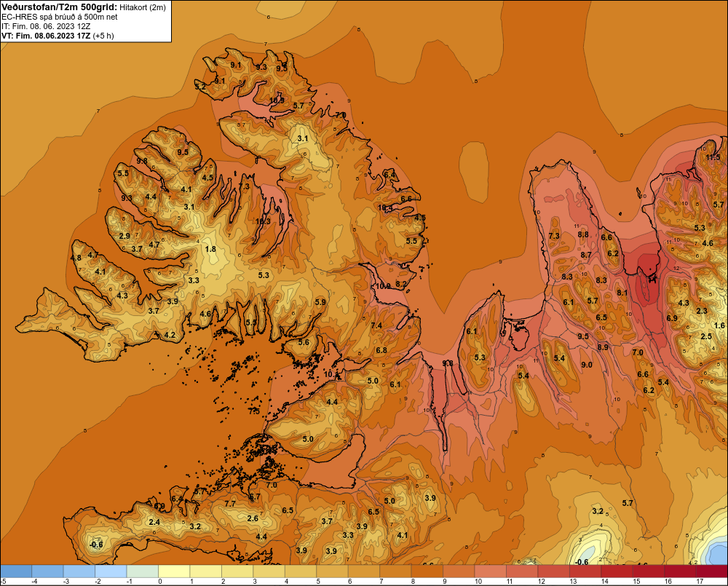The image size is (728, 586).
Task: Click the title 'Veðurstofan/T2m 500grid: Hitakort (2m)'
Action: tap(84, 7)
